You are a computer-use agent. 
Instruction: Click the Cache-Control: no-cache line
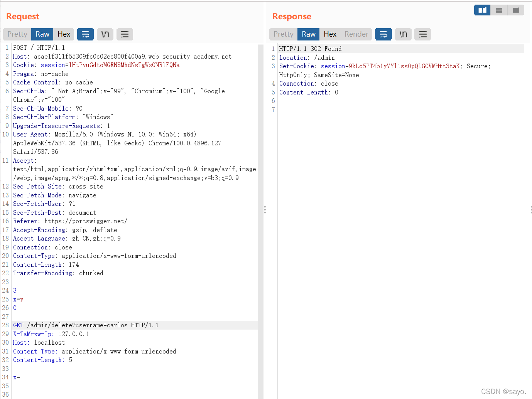pyautogui.click(x=53, y=82)
